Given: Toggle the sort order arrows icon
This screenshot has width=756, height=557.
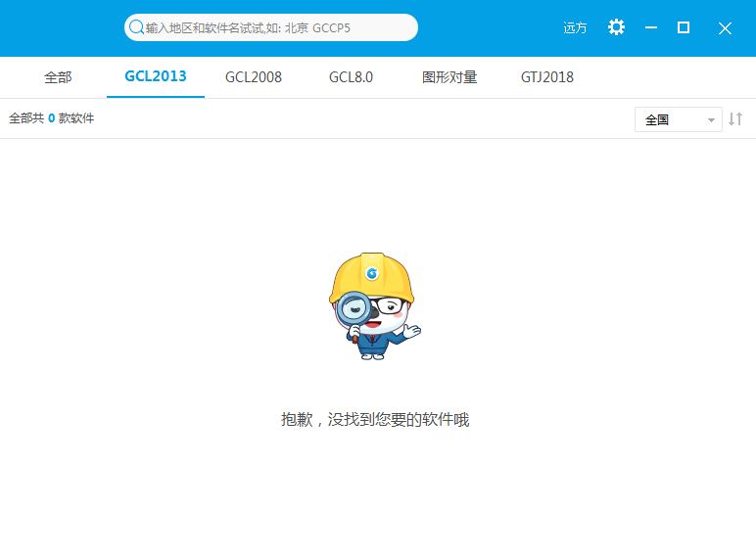Looking at the screenshot, I should tap(735, 119).
